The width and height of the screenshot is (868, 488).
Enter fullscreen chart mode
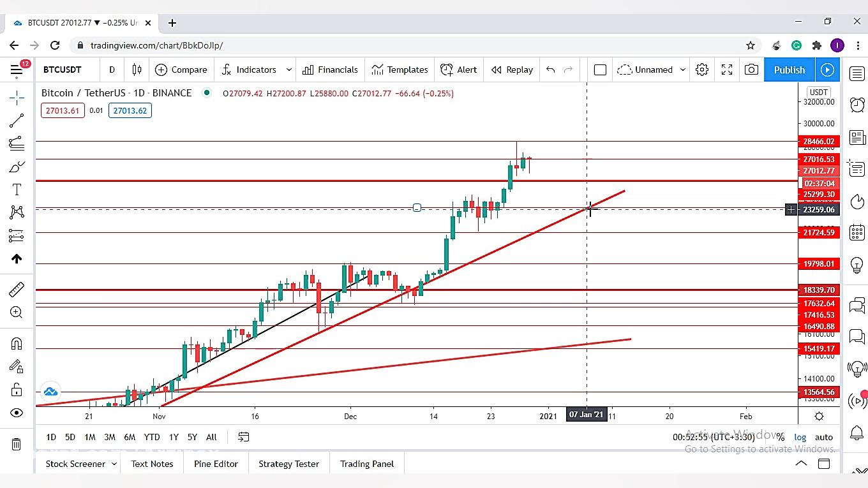pyautogui.click(x=727, y=70)
